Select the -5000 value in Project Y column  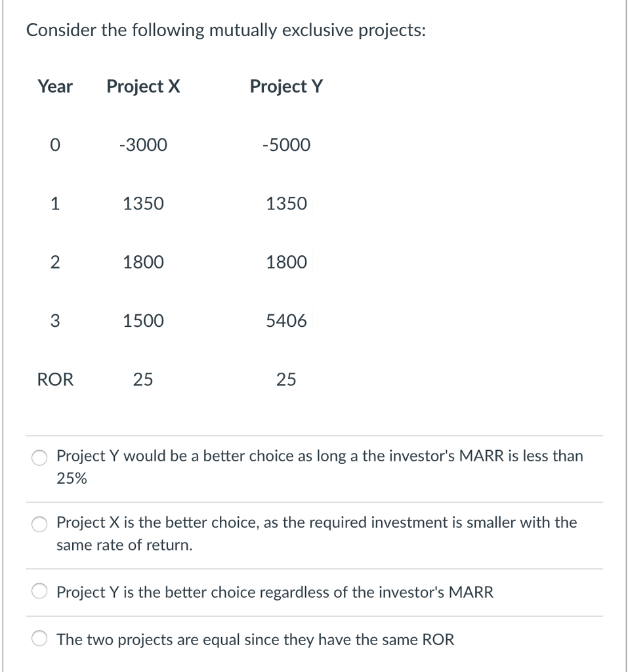click(285, 144)
